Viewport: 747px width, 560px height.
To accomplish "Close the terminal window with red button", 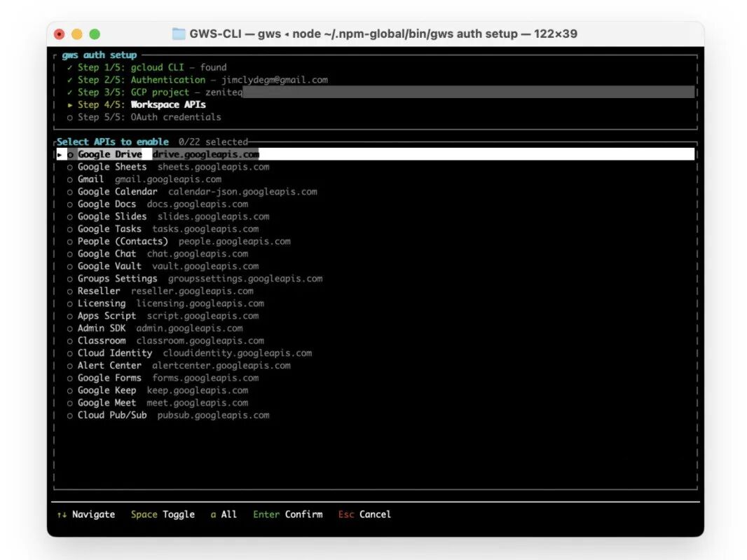I will pos(59,34).
